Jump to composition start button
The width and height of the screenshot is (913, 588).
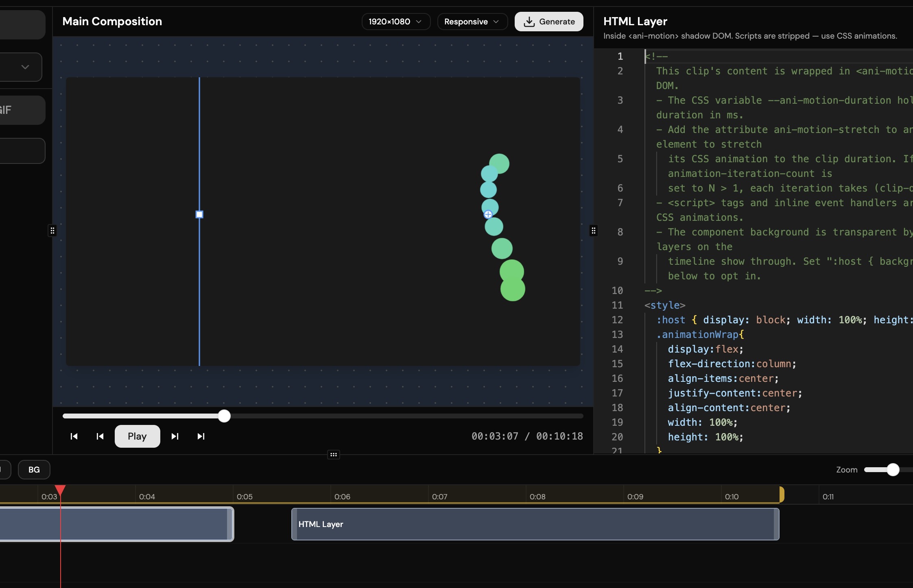(74, 436)
